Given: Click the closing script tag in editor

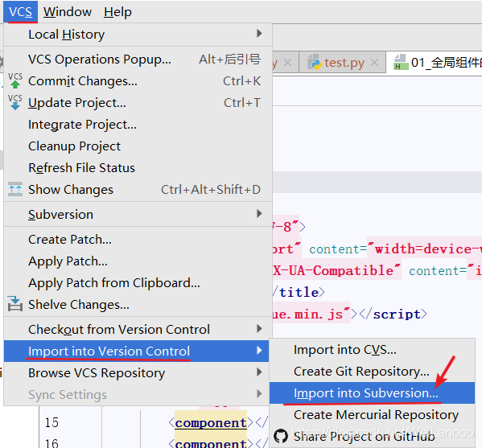Looking at the screenshot, I should click(x=393, y=314).
